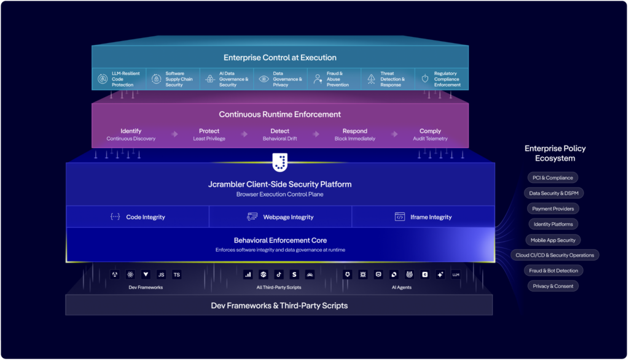The height and width of the screenshot is (364, 629).
Task: Click the TS TypeScript icon
Action: tap(176, 274)
